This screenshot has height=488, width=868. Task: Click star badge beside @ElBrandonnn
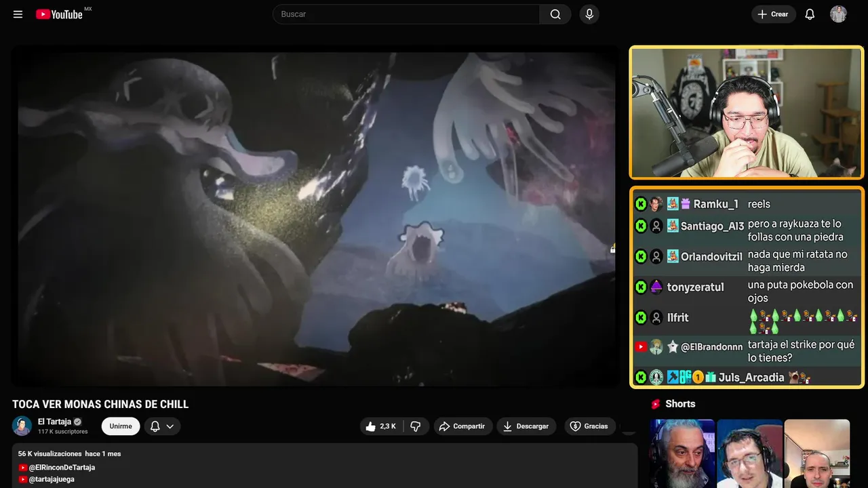click(x=672, y=347)
